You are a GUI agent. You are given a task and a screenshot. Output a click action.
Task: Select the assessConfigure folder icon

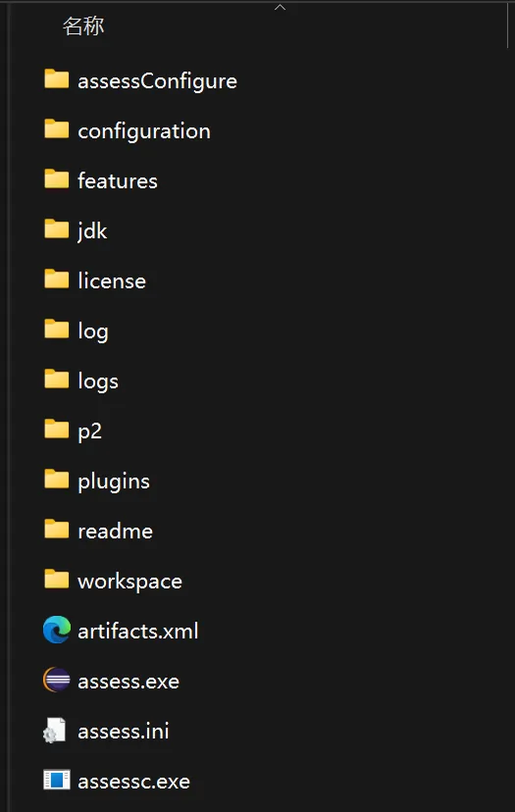coord(57,78)
